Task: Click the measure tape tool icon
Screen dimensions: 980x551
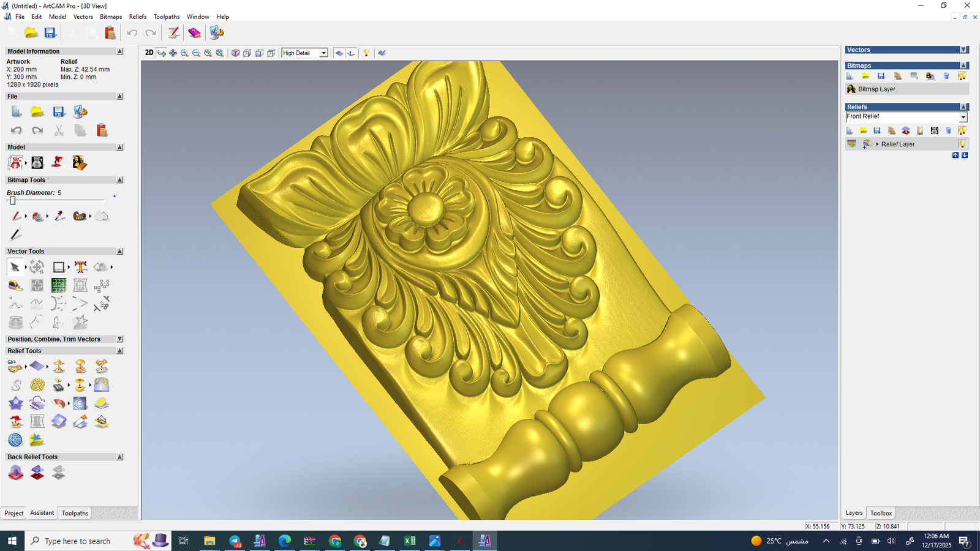Action: pyautogui.click(x=15, y=285)
